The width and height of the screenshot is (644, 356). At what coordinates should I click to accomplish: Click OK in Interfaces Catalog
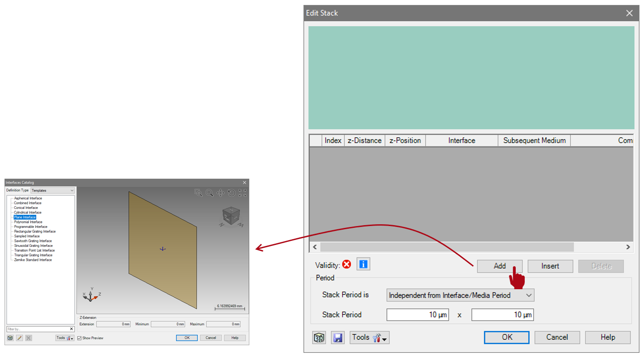click(187, 338)
